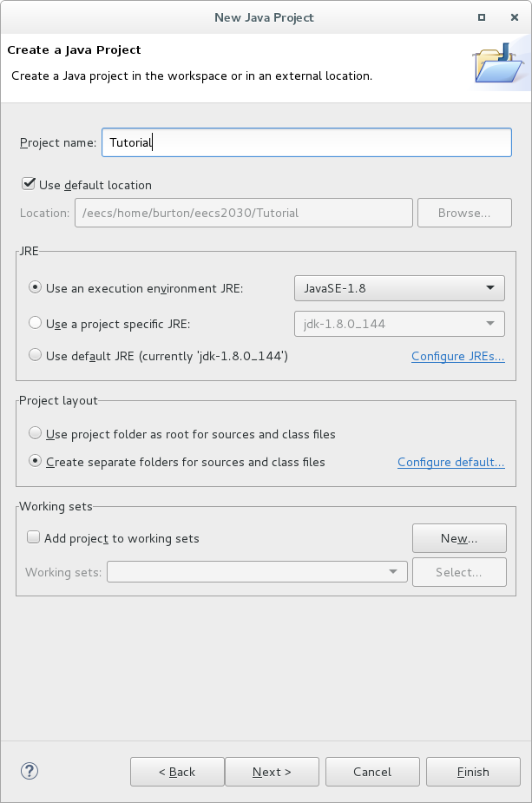Select Use an execution environment JRE radio
The height and width of the screenshot is (803, 532).
tap(35, 287)
